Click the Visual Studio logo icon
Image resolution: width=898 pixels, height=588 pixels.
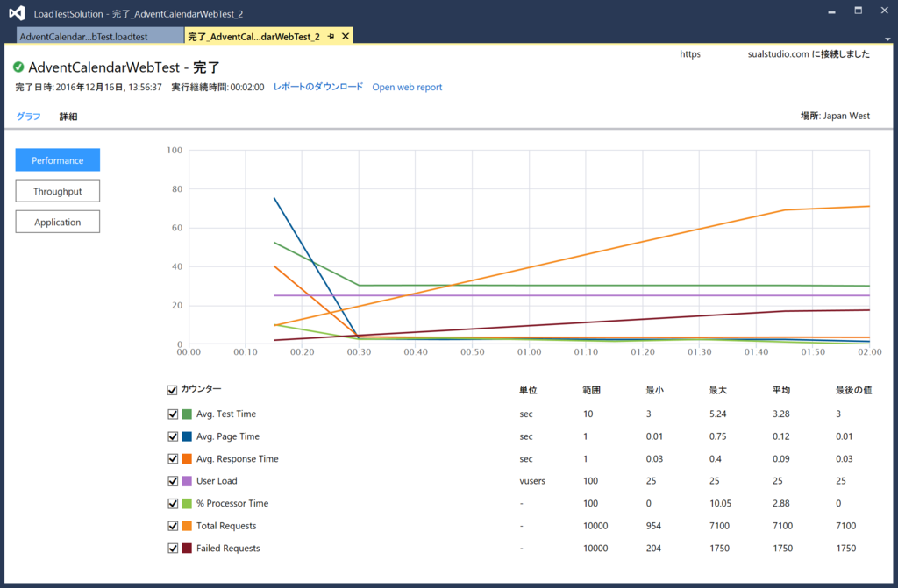click(x=17, y=13)
